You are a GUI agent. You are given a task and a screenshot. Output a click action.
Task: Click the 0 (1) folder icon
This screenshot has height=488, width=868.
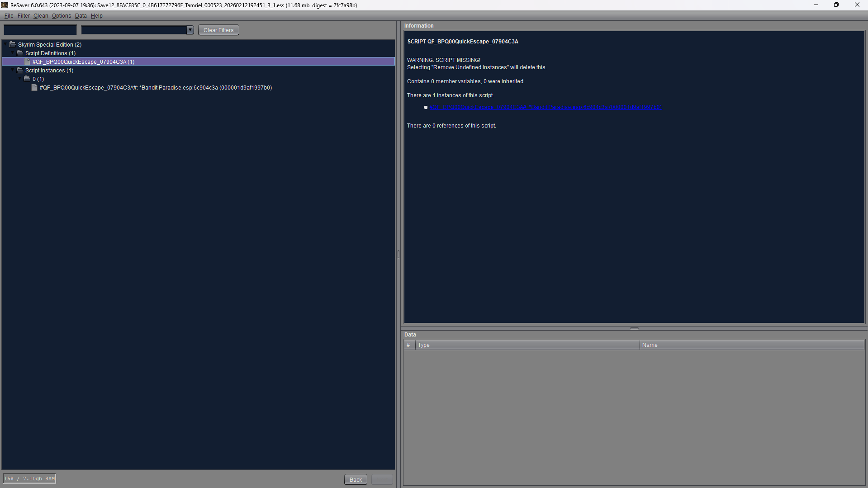click(x=27, y=79)
